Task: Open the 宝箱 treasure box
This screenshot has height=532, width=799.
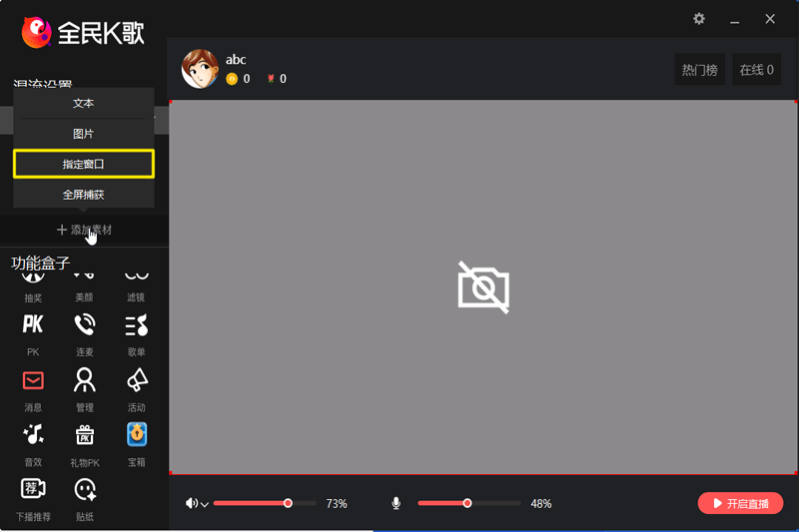Action: coord(137,435)
